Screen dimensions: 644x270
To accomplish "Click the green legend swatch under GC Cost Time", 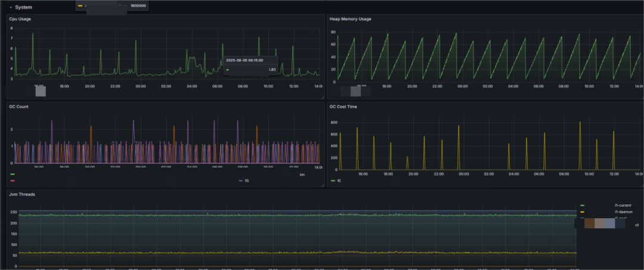I will [x=333, y=181].
